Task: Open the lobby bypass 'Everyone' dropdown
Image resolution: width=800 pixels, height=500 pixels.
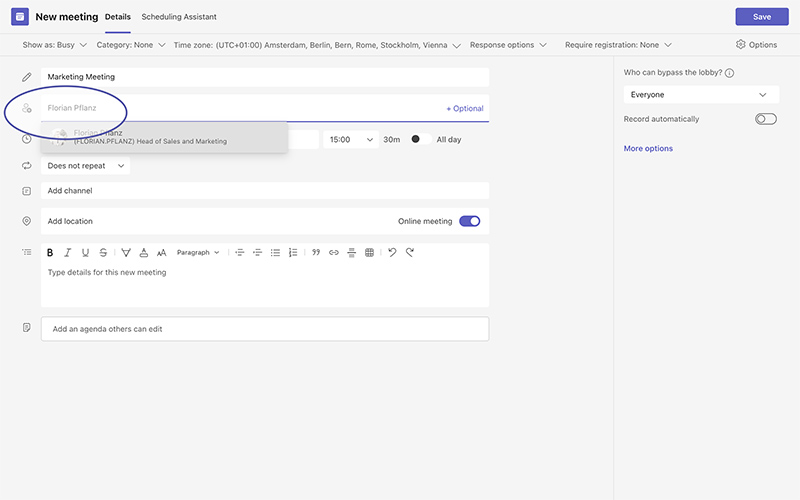Action: [699, 95]
